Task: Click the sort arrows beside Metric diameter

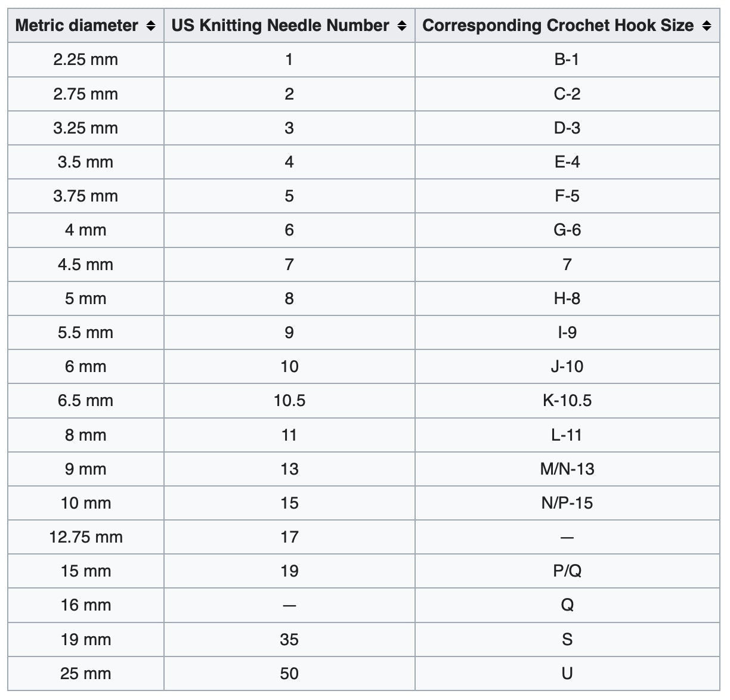Action: (x=151, y=26)
